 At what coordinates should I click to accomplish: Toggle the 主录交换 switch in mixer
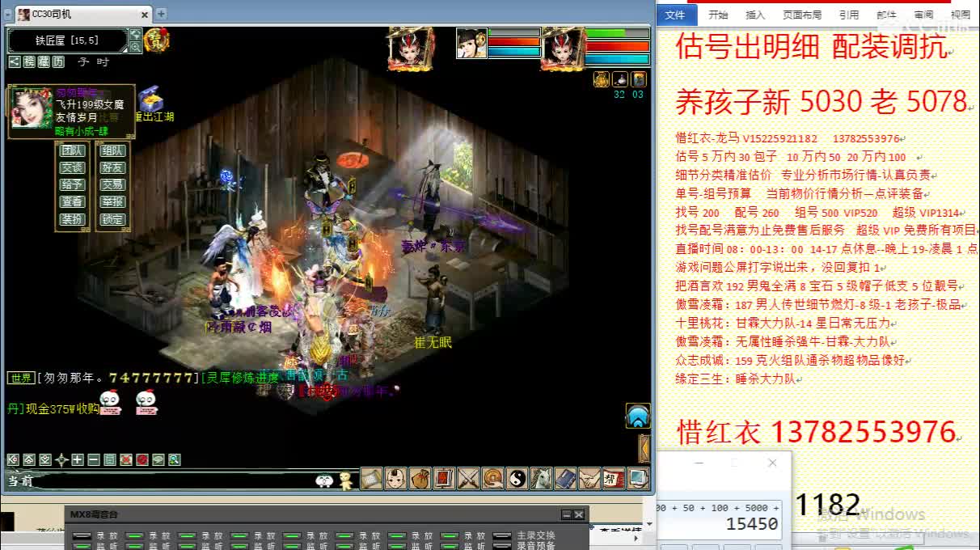[x=502, y=535]
